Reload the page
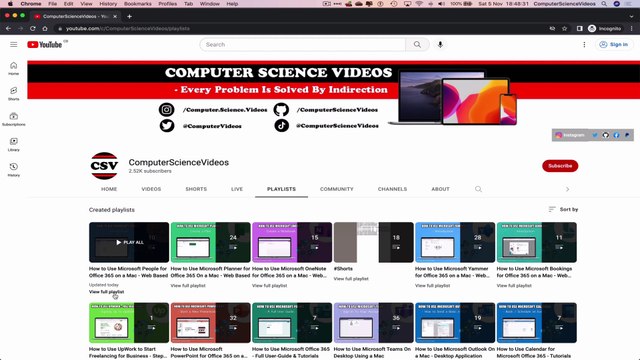The image size is (640, 360). (x=33, y=29)
